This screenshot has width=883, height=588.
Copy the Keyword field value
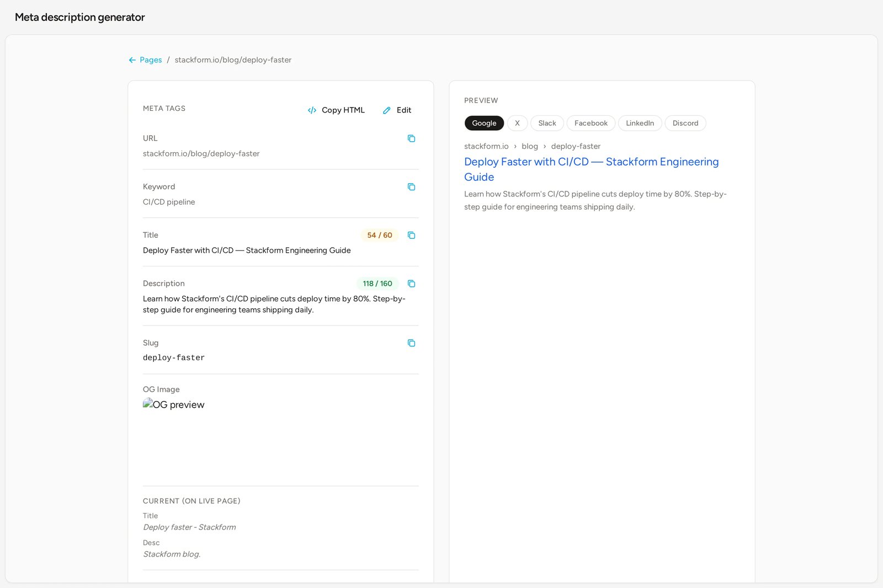coord(411,187)
